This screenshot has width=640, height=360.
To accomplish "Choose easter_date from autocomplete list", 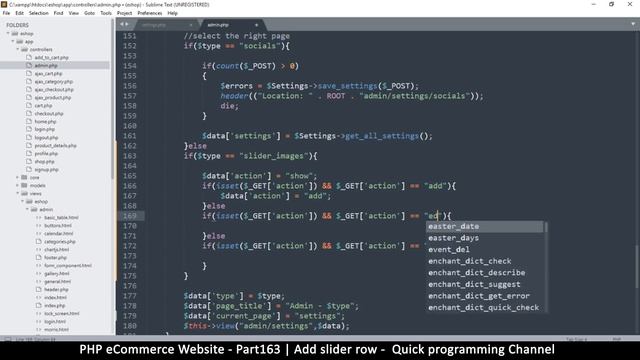I will coord(485,227).
